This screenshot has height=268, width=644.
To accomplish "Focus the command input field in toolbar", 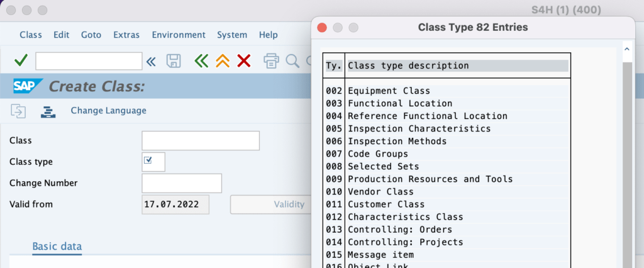I will click(x=89, y=61).
